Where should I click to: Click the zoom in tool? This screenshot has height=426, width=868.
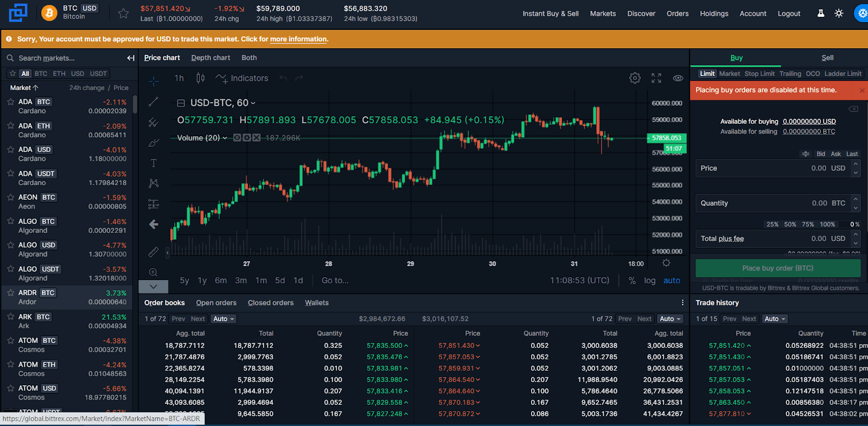click(154, 272)
